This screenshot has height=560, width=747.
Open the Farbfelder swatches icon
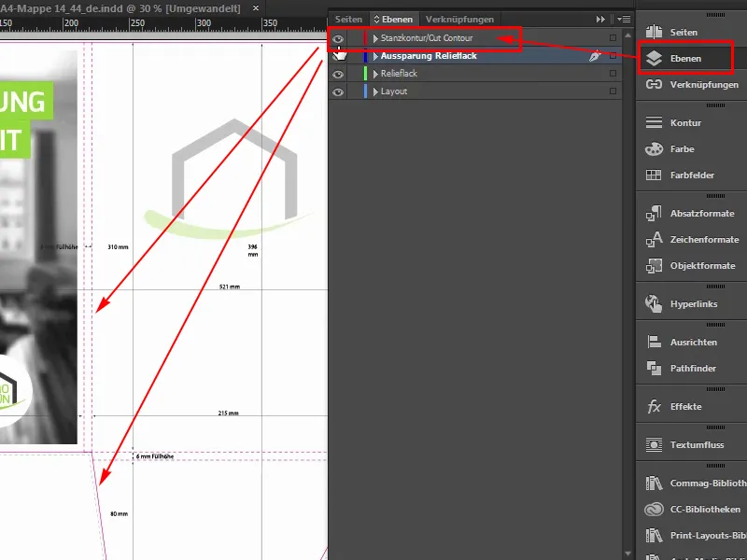tap(654, 175)
